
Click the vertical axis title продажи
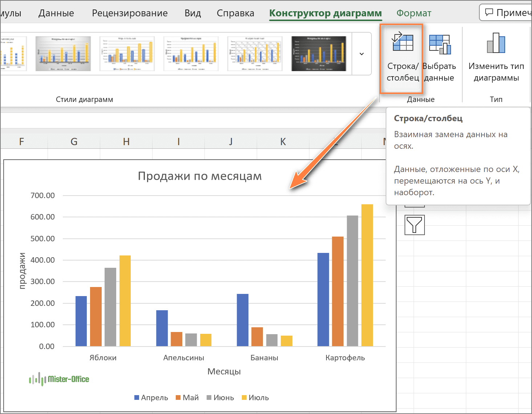tap(23, 271)
